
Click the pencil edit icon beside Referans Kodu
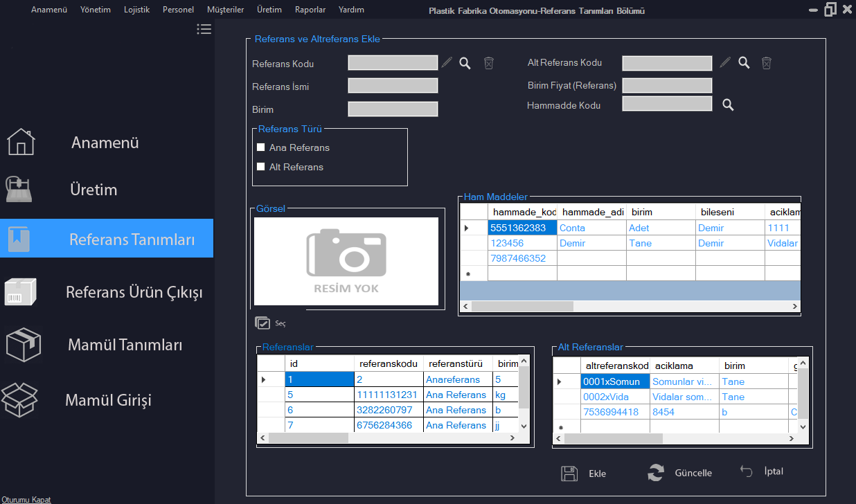[447, 63]
